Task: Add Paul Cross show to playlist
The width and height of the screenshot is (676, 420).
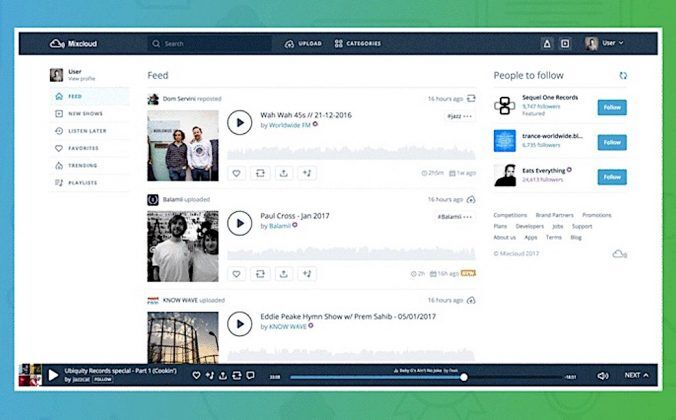Action: (x=307, y=273)
